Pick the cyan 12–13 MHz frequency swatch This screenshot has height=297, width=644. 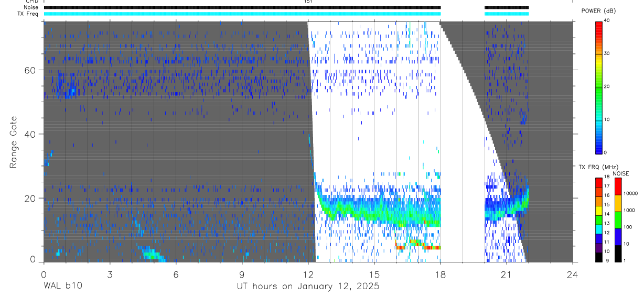598,228
